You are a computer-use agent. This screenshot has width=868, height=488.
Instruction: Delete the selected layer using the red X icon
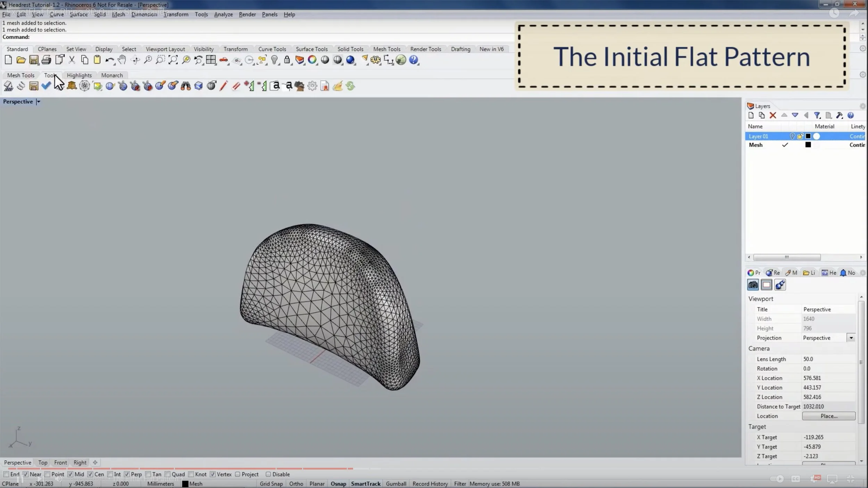[x=773, y=115]
